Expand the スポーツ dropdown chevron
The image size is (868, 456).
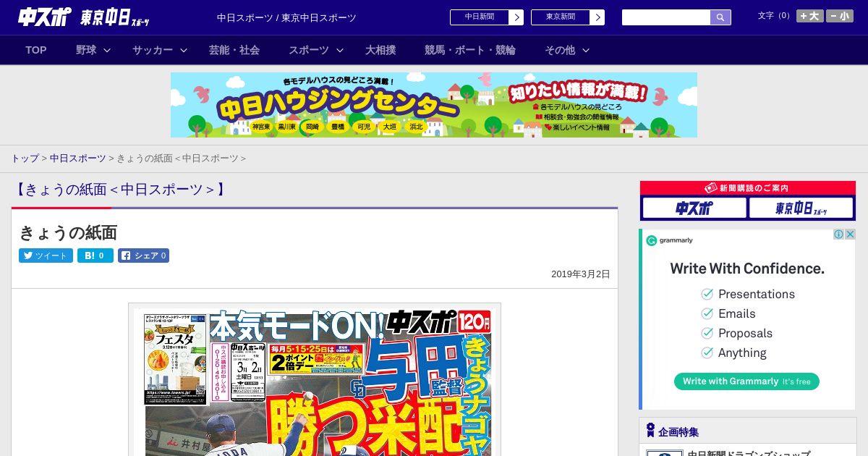tap(340, 50)
